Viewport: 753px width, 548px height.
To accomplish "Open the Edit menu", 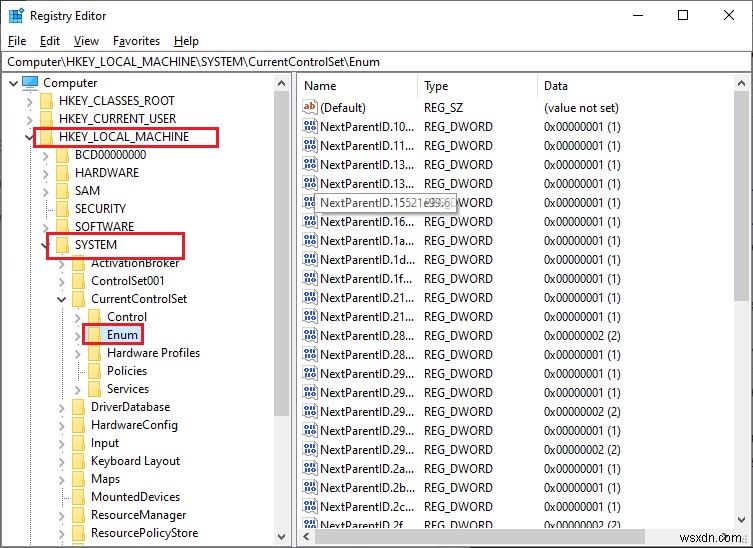I will 49,41.
